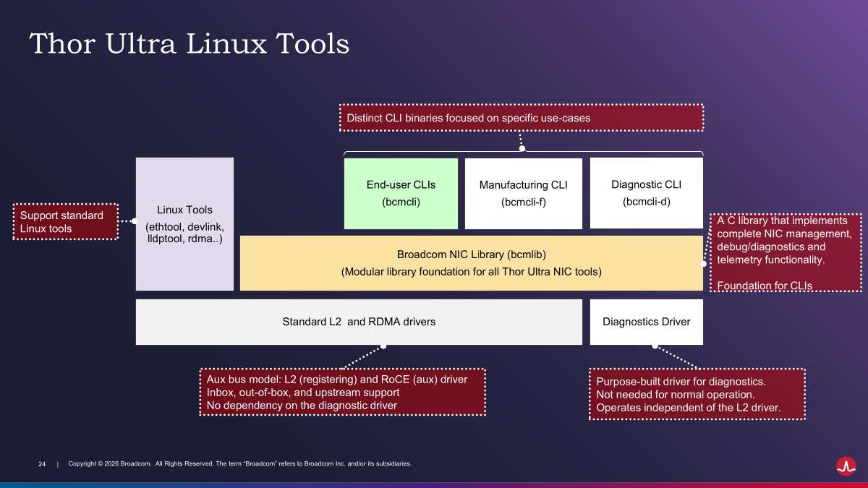868x488 pixels.
Task: Click 'Inbox, out-of-box, and upstream support' line
Action: [x=303, y=393]
